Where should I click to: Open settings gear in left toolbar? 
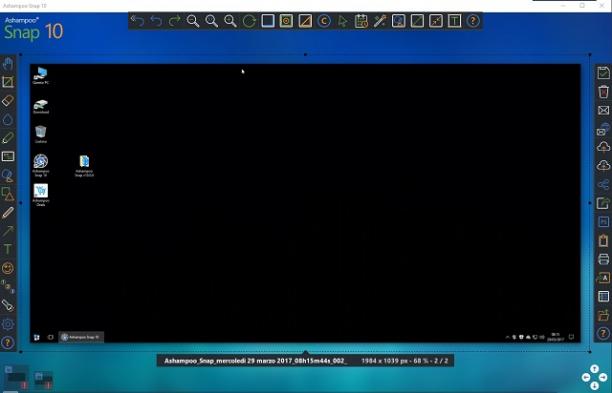(x=8, y=324)
